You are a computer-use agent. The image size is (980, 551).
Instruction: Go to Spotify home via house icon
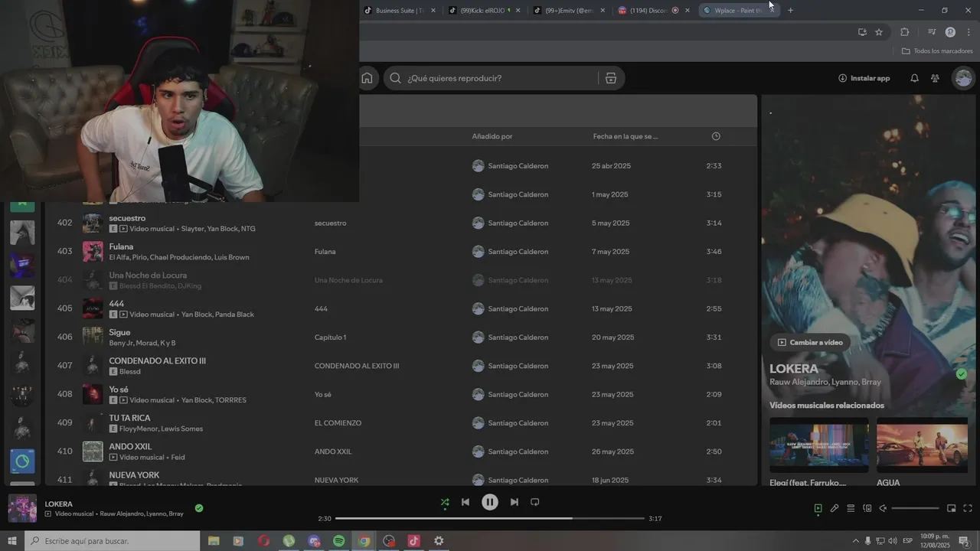[367, 78]
